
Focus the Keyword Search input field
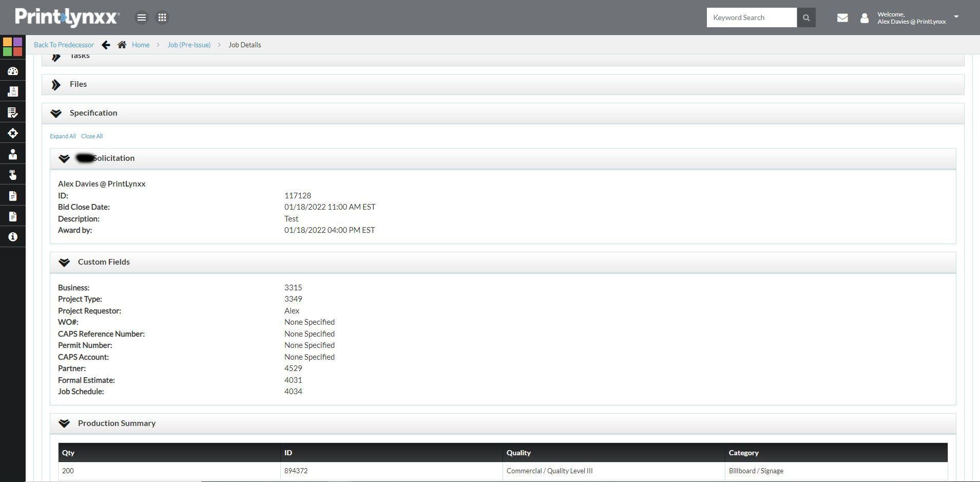(752, 17)
